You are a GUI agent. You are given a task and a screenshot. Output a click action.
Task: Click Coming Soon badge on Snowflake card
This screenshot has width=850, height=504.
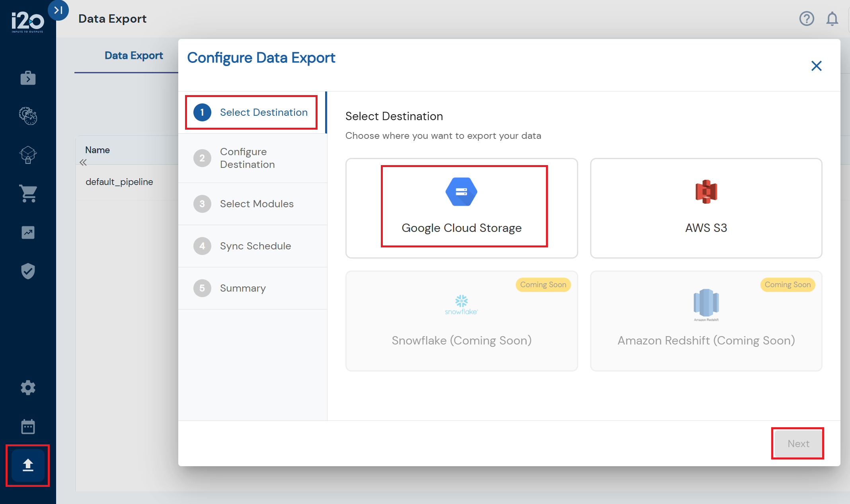point(543,285)
